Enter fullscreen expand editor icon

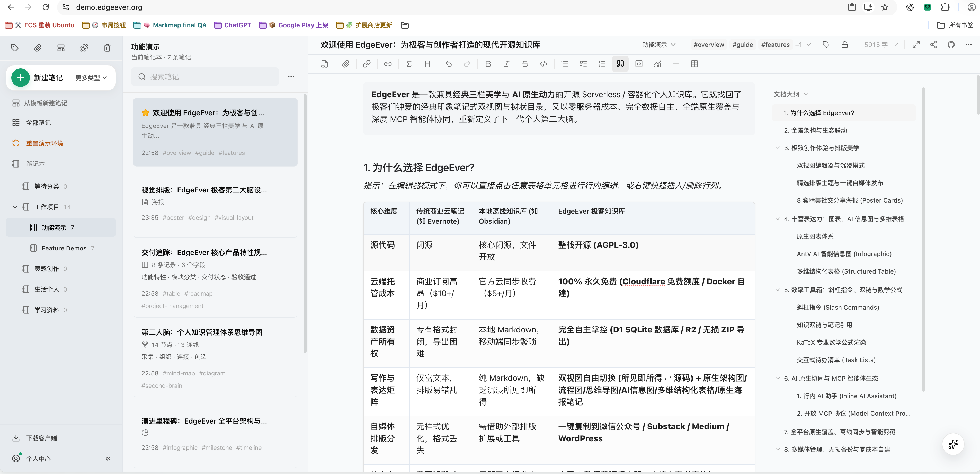(916, 45)
